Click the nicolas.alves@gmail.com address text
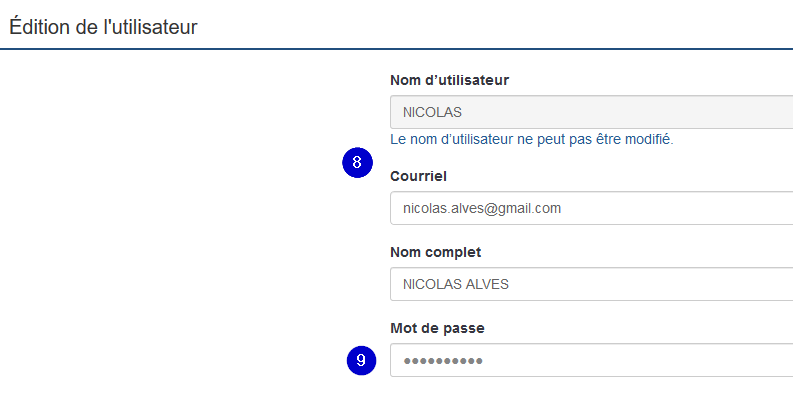 482,208
